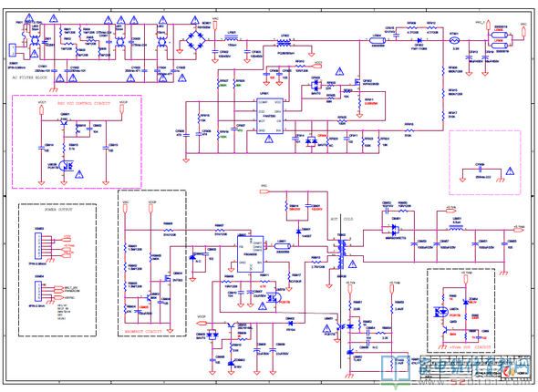Select the TL431 shunt regulator near the bottom
The image size is (538, 392).
coord(350,352)
